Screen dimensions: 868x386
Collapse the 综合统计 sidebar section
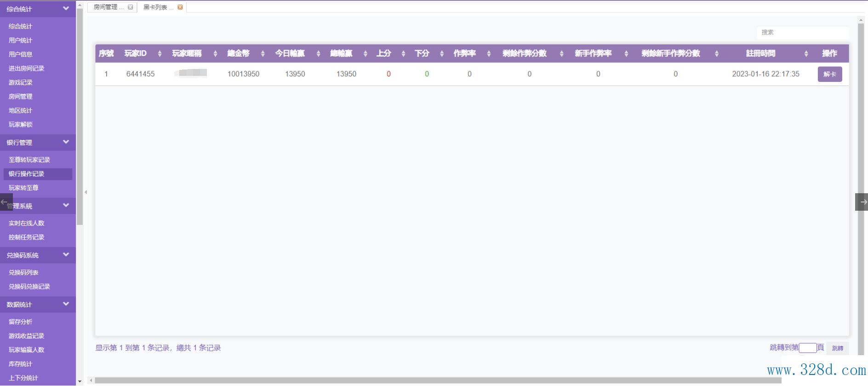point(66,8)
